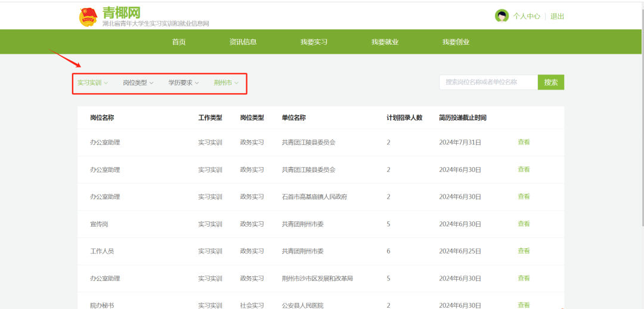Click the user avatar icon

coord(501,16)
